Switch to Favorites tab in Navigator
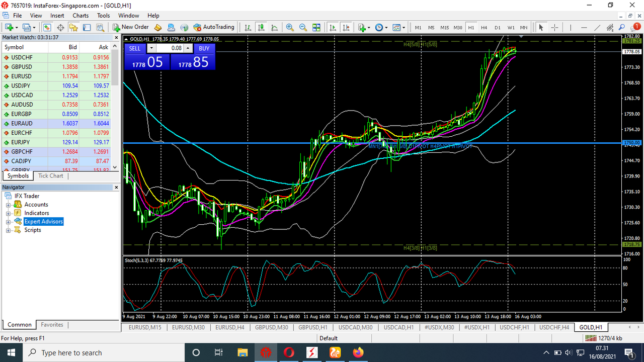Screen dimensions: 644x362 (x=52, y=325)
